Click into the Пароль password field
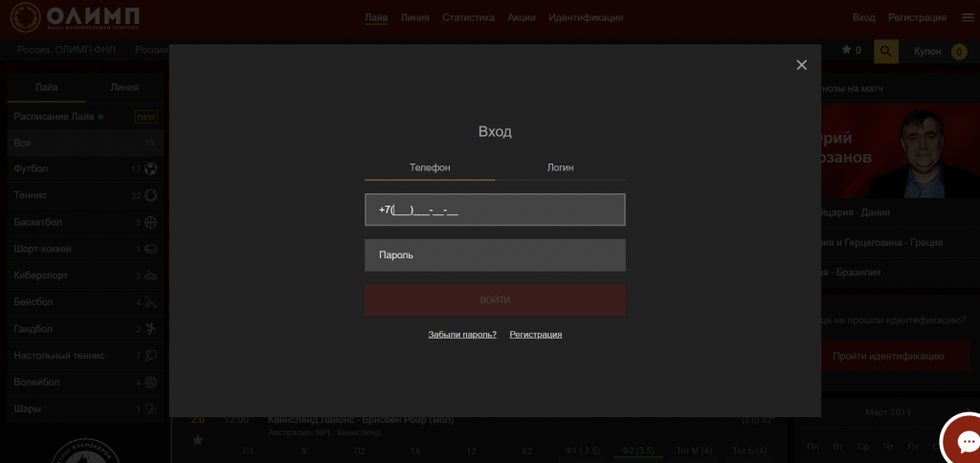This screenshot has width=980, height=463. [495, 254]
